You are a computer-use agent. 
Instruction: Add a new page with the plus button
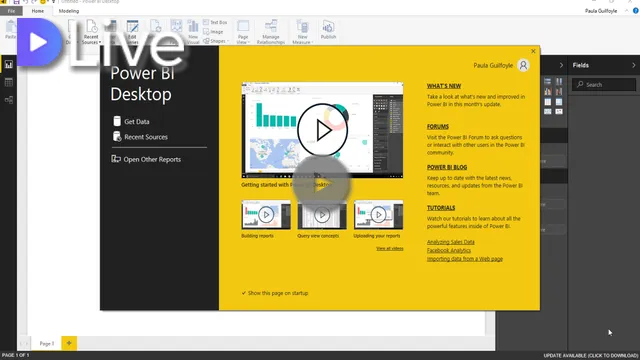(x=69, y=343)
